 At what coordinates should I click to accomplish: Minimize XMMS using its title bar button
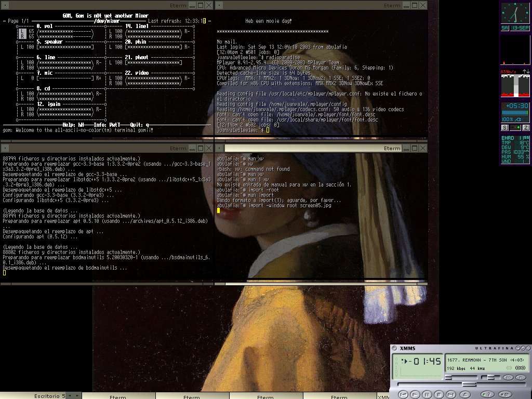(x=523, y=349)
